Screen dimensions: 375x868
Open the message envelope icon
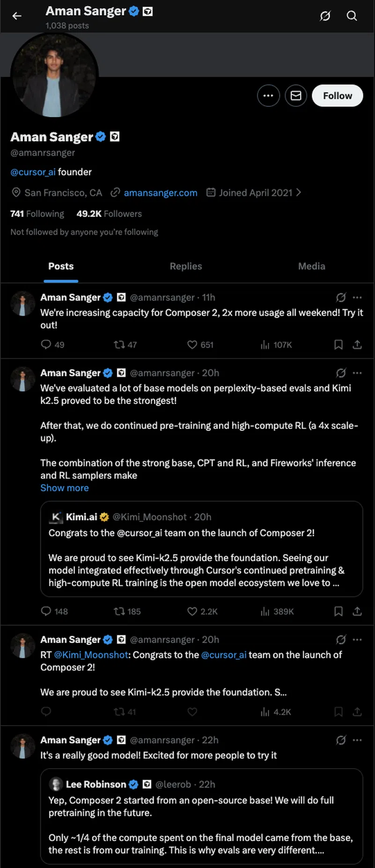296,96
